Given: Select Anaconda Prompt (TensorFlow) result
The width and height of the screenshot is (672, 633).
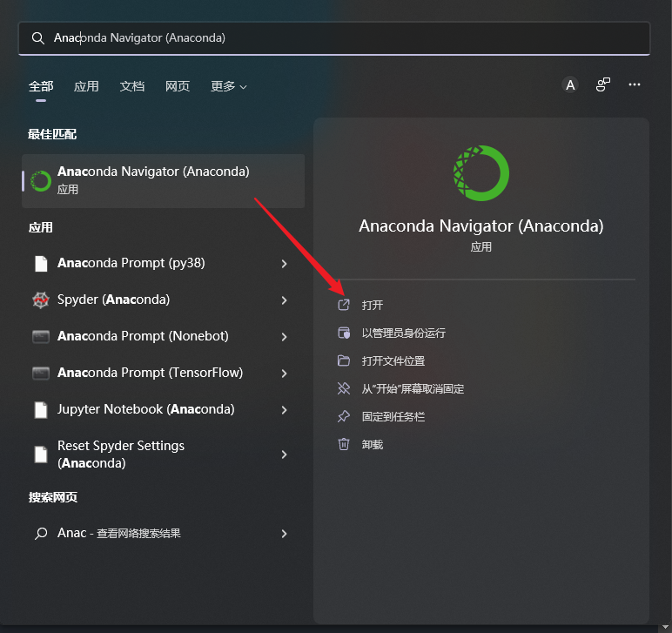Looking at the screenshot, I should [x=164, y=373].
